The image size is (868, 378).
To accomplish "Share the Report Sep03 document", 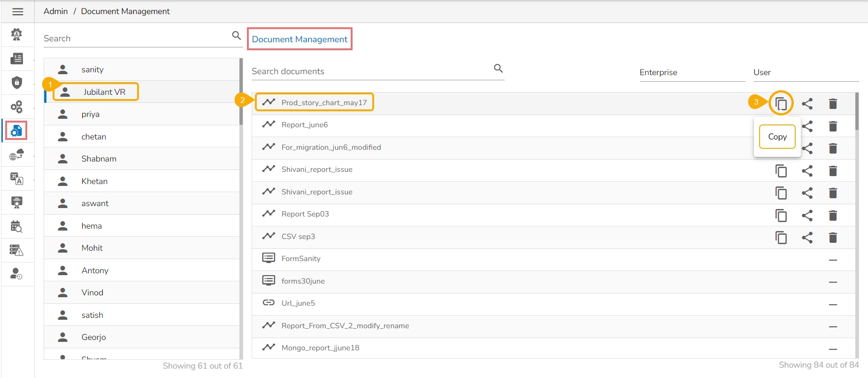I will tap(807, 216).
